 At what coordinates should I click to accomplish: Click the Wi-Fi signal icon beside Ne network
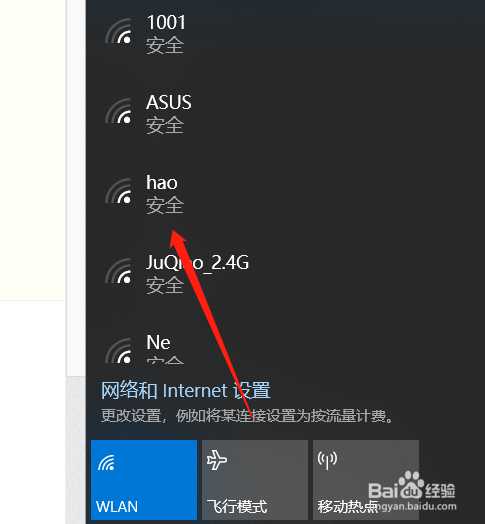(118, 351)
